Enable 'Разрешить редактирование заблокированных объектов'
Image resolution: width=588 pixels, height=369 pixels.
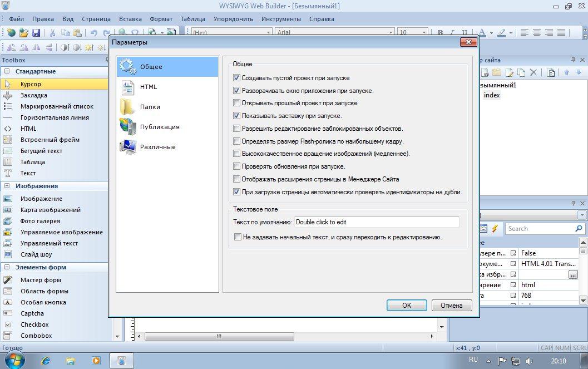click(236, 128)
